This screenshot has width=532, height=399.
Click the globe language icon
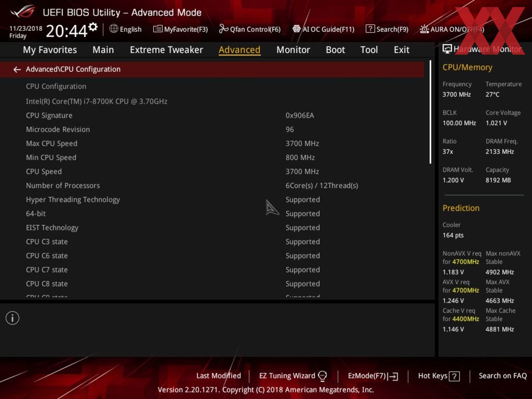click(x=113, y=29)
